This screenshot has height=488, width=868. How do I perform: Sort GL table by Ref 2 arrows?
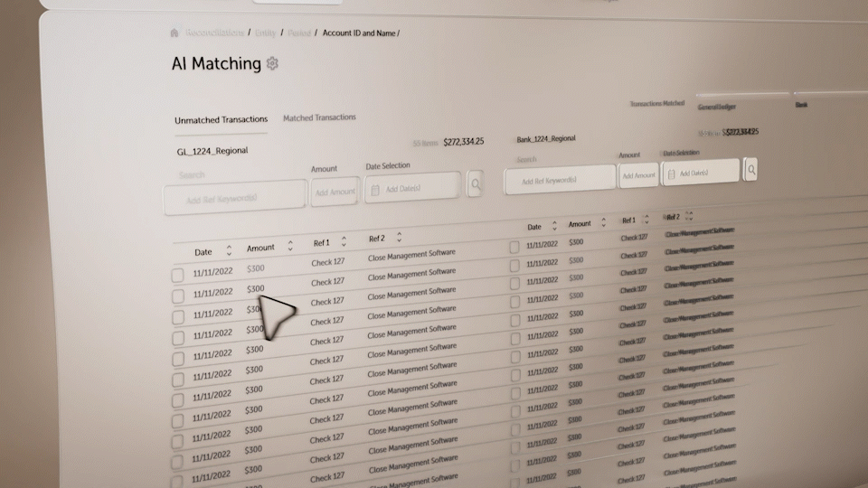tap(399, 237)
